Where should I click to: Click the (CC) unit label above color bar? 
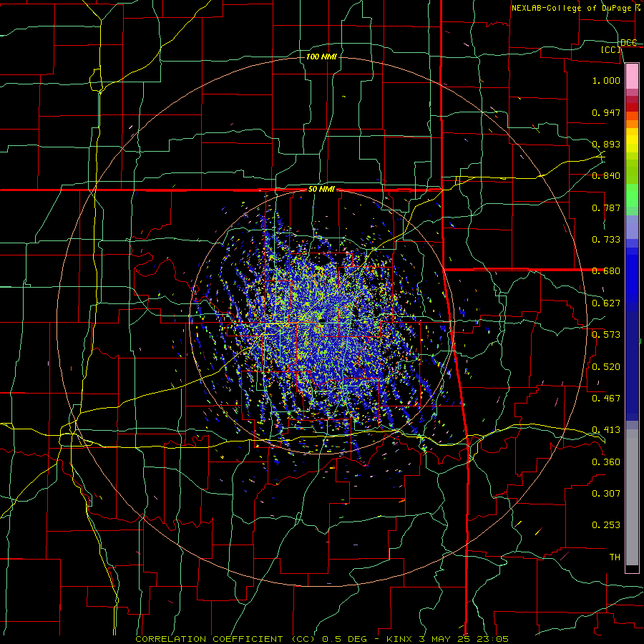(x=611, y=49)
